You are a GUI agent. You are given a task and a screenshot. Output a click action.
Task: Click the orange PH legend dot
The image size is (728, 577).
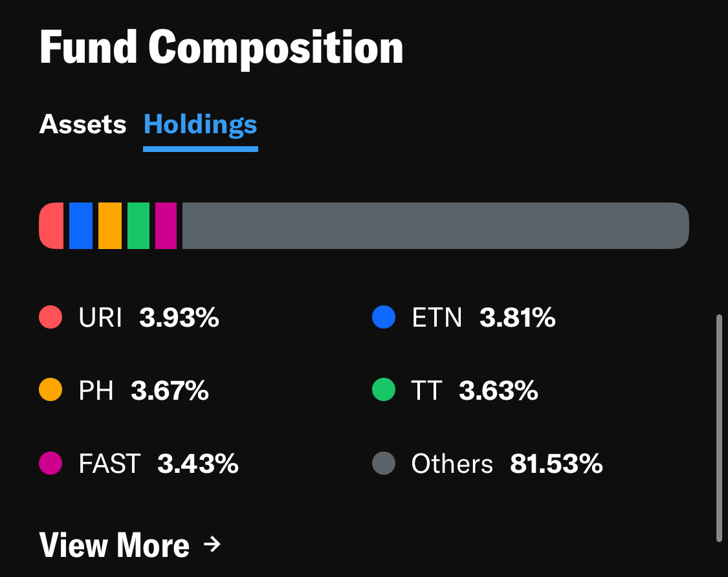pyautogui.click(x=50, y=391)
